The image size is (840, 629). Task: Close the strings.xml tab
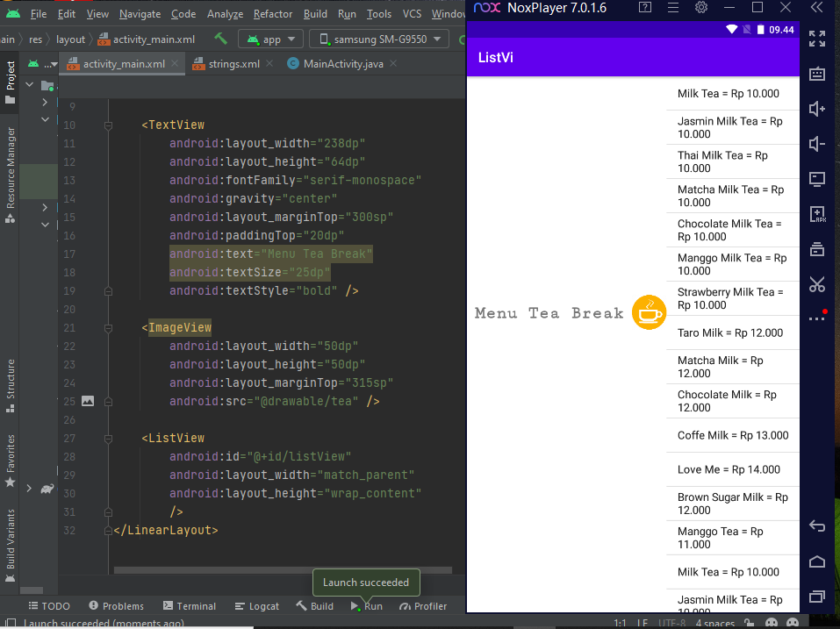pyautogui.click(x=269, y=63)
